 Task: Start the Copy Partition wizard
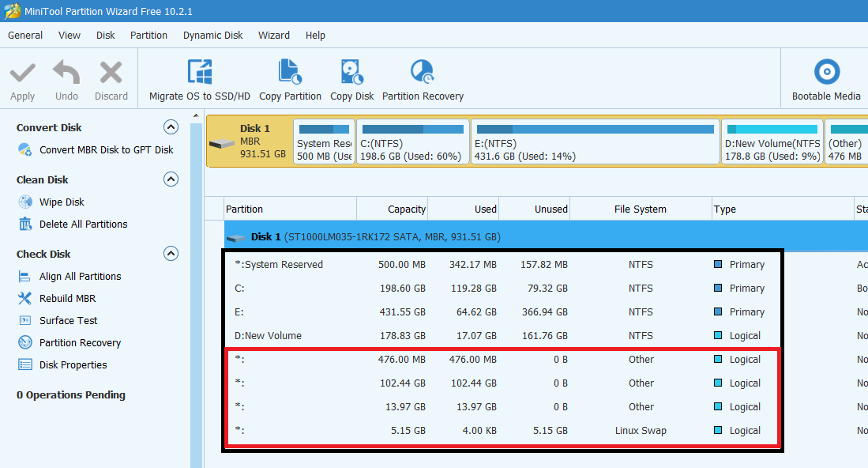tap(290, 80)
